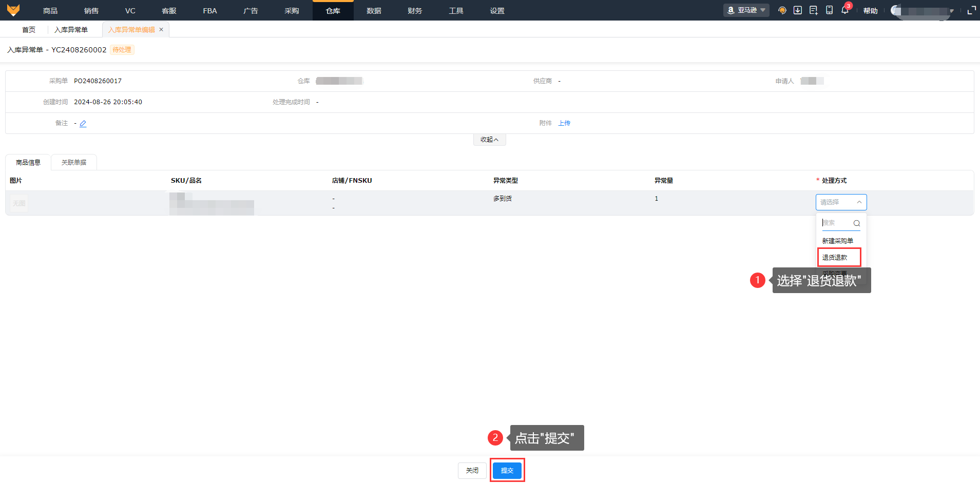Open the 设置 menu
The height and width of the screenshot is (483, 980).
497,11
